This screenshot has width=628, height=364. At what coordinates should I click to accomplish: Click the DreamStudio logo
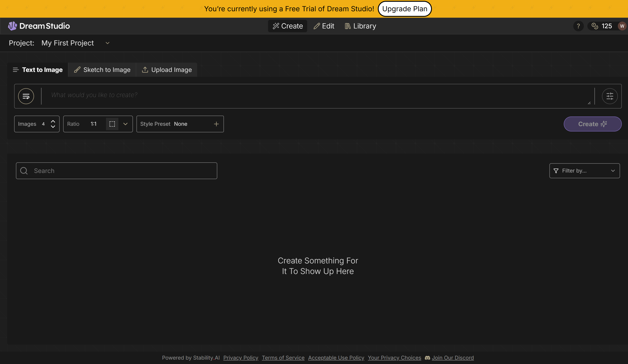pos(39,26)
